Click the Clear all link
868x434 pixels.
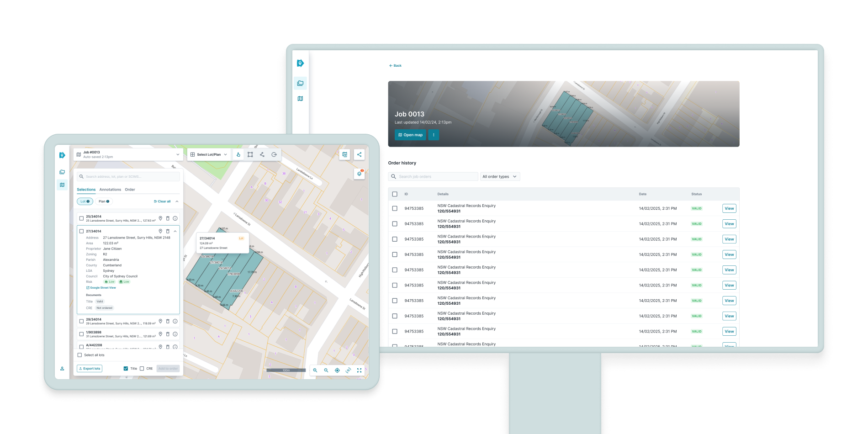[162, 201]
